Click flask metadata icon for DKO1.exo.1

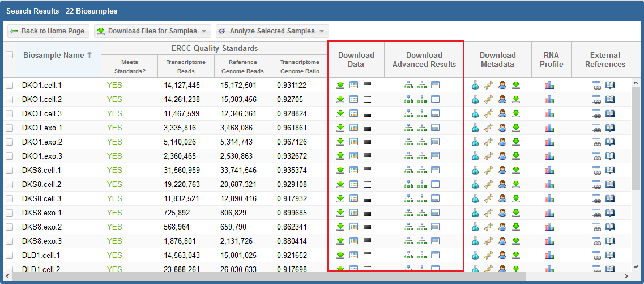point(475,128)
